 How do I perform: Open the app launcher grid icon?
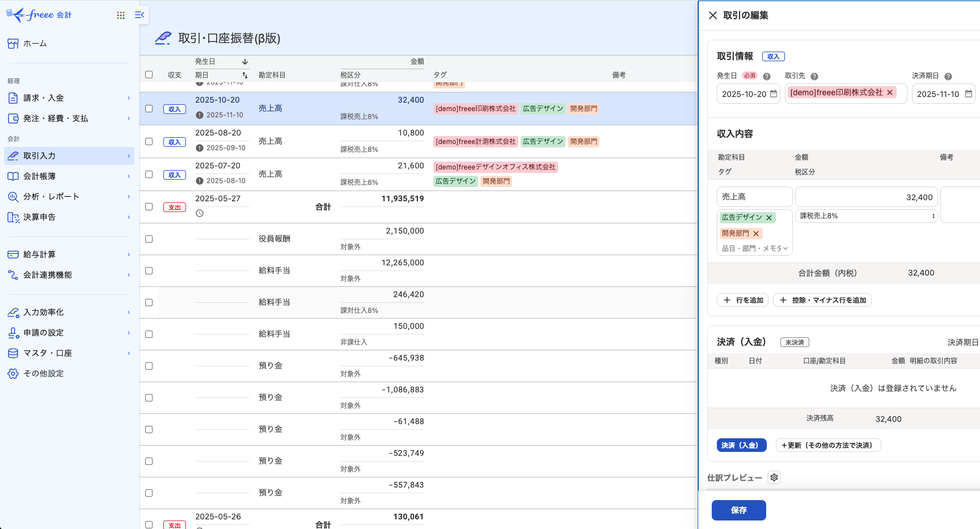click(121, 15)
